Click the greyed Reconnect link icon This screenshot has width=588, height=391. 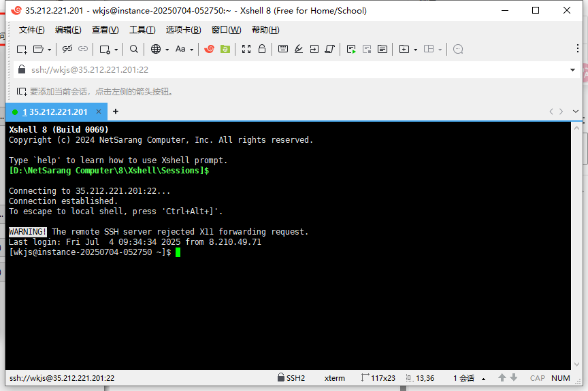click(83, 49)
